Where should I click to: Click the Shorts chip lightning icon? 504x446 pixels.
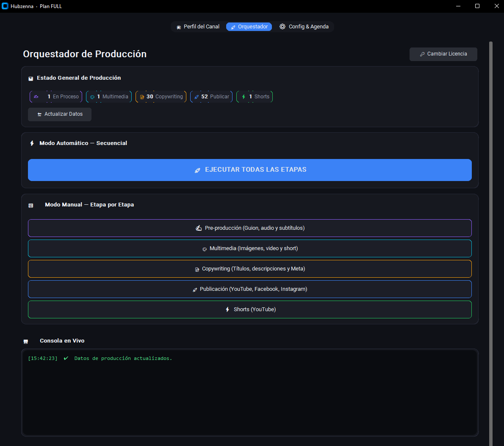tap(244, 97)
